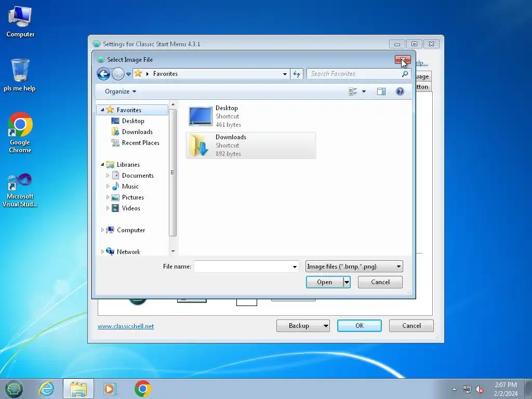Image resolution: width=532 pixels, height=399 pixels.
Task: Expand the Computer tree node
Action: (x=102, y=230)
